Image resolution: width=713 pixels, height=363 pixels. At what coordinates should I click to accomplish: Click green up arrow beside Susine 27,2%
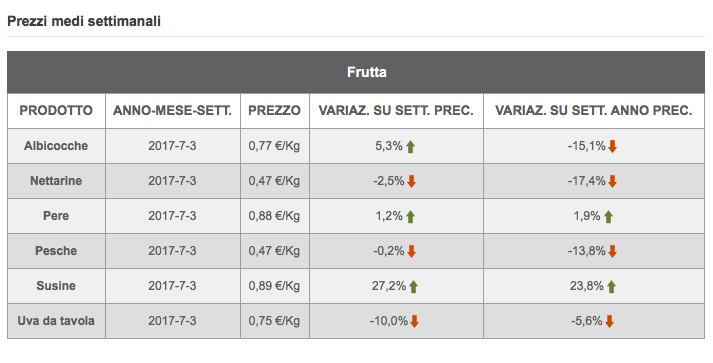tap(413, 287)
